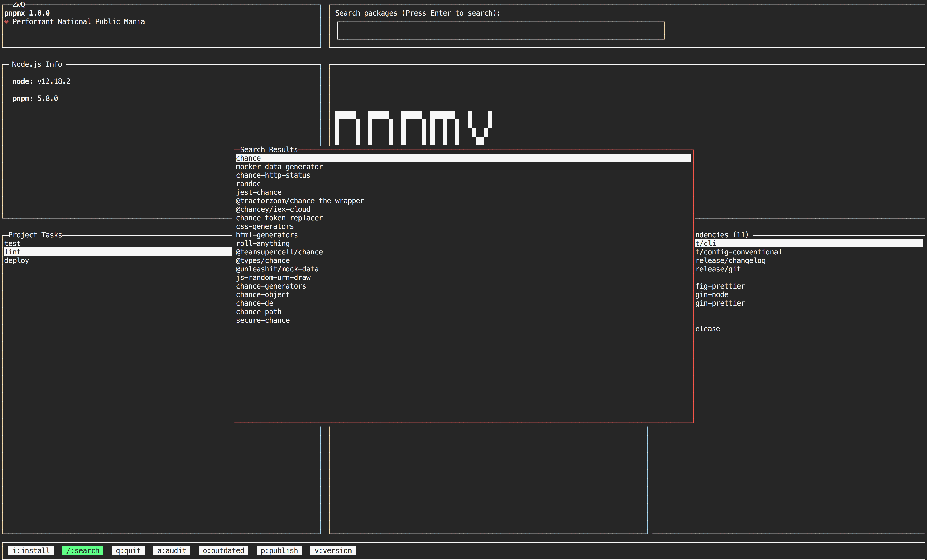Viewport: 927px width, 560px height.
Task: Select the release/changelog dependency item
Action: (x=730, y=260)
